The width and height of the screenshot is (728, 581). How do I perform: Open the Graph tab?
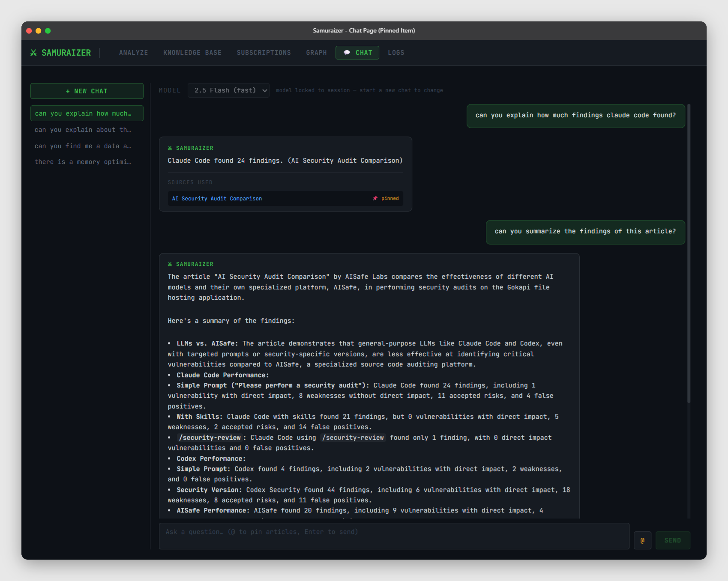(316, 53)
